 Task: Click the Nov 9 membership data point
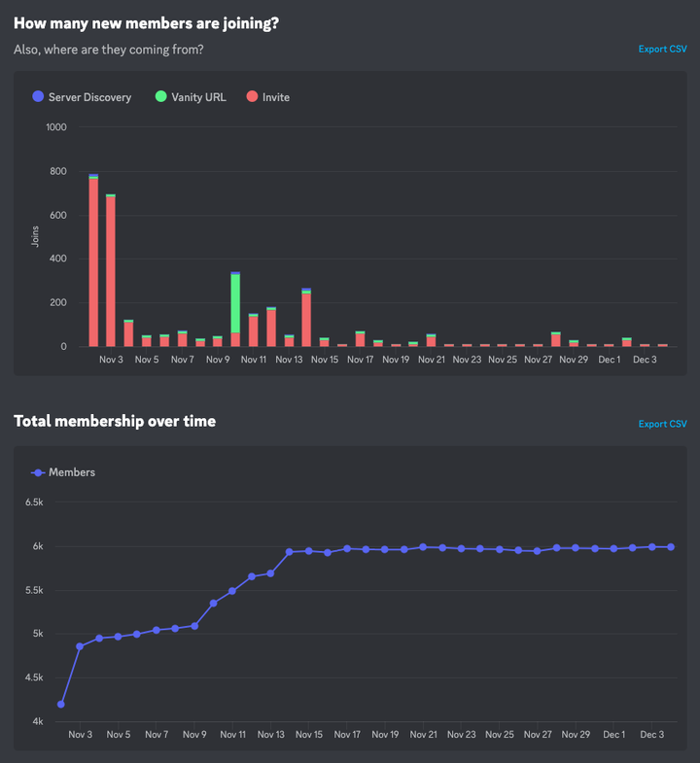194,626
